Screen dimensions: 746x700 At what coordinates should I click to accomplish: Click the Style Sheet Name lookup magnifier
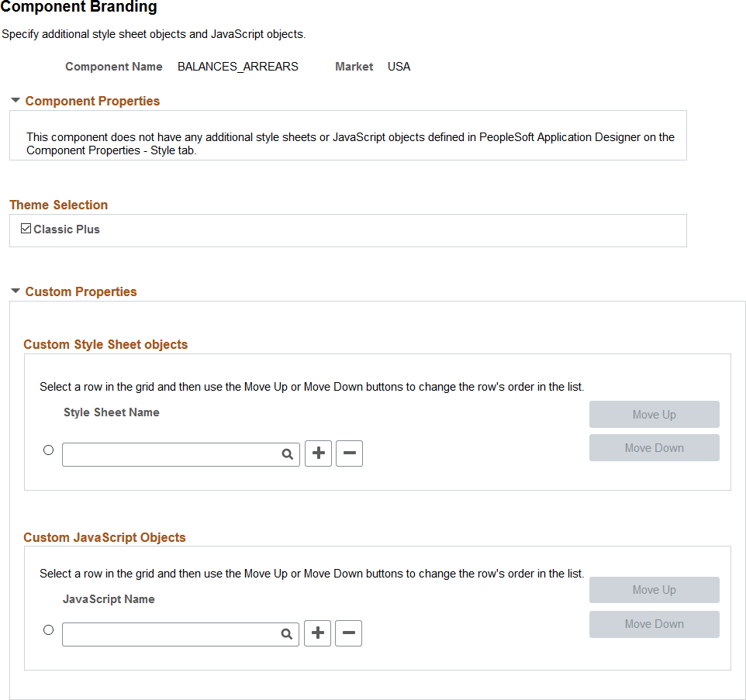click(288, 454)
